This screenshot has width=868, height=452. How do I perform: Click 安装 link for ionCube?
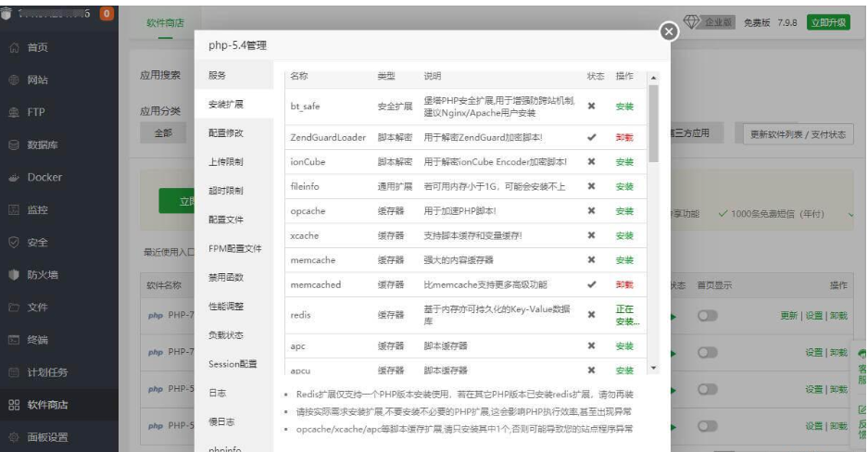click(624, 162)
